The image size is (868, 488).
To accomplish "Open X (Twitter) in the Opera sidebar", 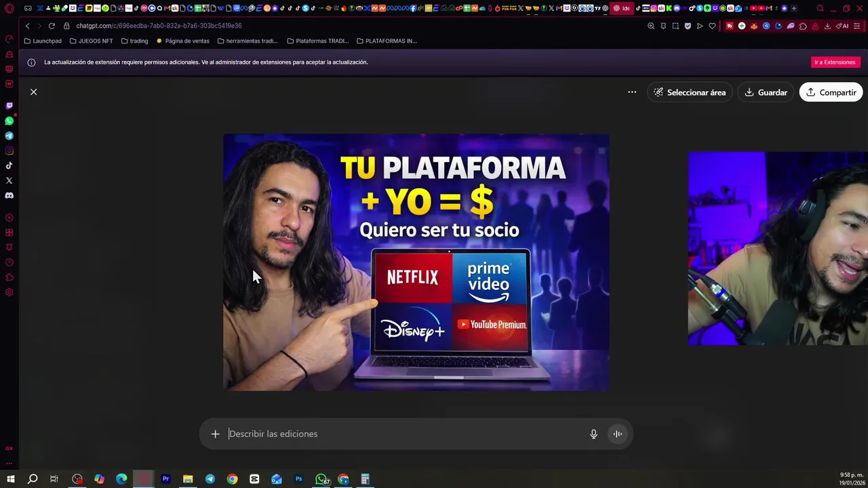I will tap(9, 180).
